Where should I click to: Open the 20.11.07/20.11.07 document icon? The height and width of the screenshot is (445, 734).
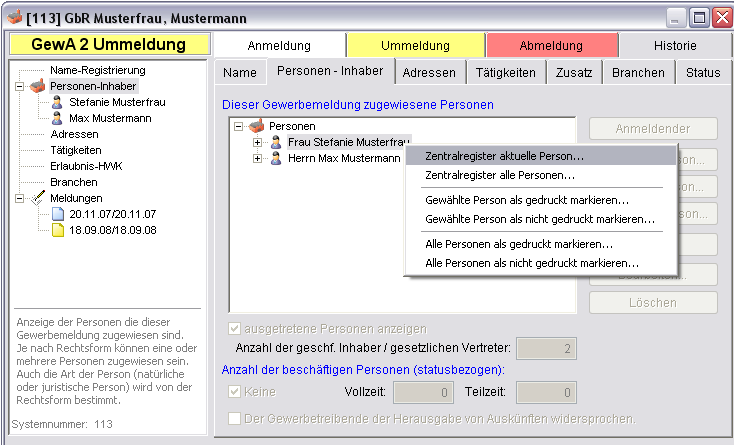click(x=58, y=214)
